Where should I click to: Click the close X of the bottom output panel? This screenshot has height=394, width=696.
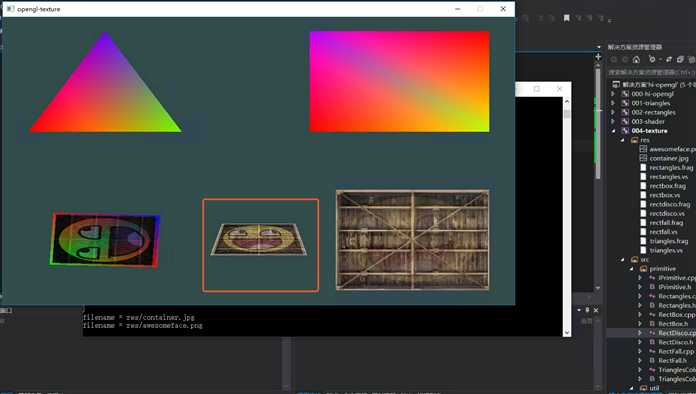(x=596, y=310)
